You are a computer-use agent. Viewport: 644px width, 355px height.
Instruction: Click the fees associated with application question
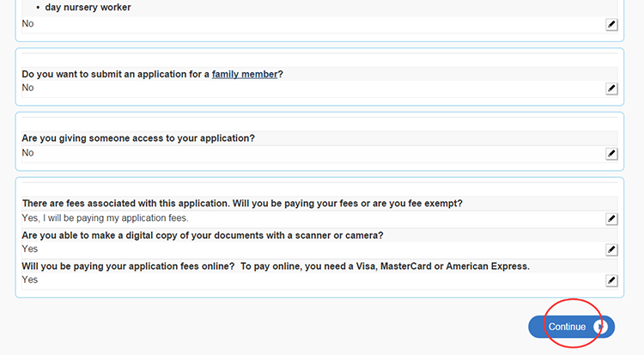[242, 204]
